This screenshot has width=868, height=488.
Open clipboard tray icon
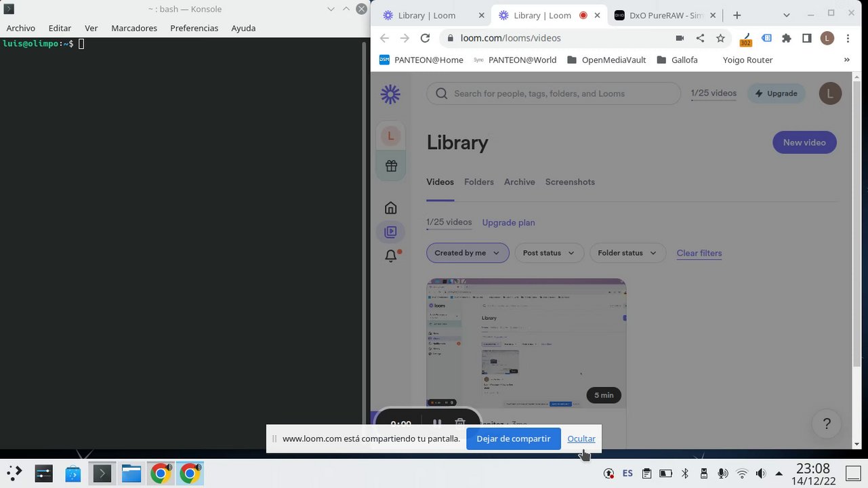tap(646, 473)
